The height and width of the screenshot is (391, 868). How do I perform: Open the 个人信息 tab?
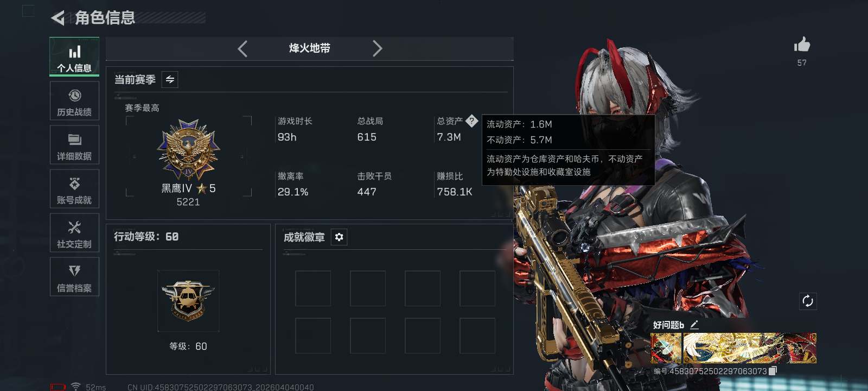pyautogui.click(x=74, y=57)
